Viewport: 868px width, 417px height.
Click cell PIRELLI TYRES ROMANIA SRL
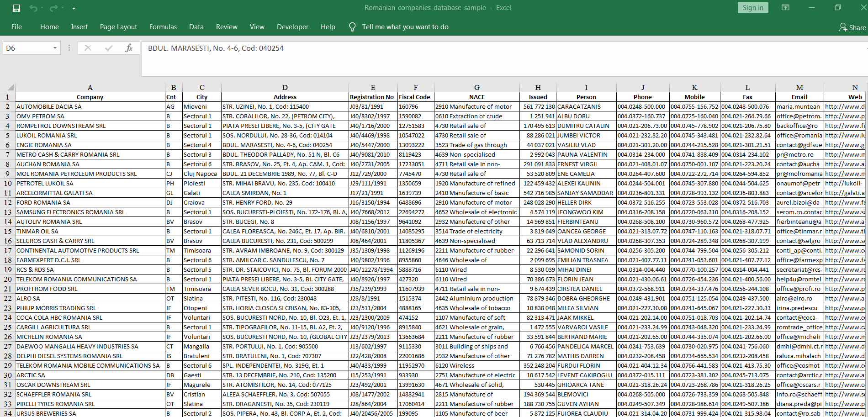pos(90,404)
